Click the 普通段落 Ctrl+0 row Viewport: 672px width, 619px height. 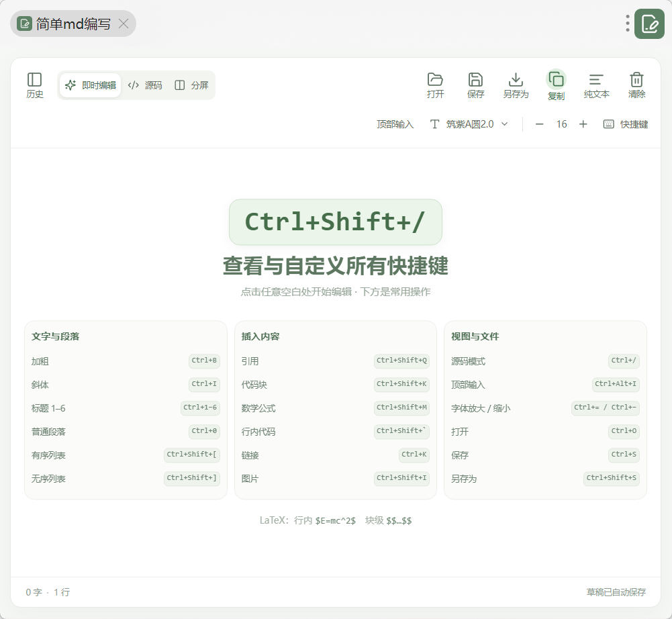(126, 431)
